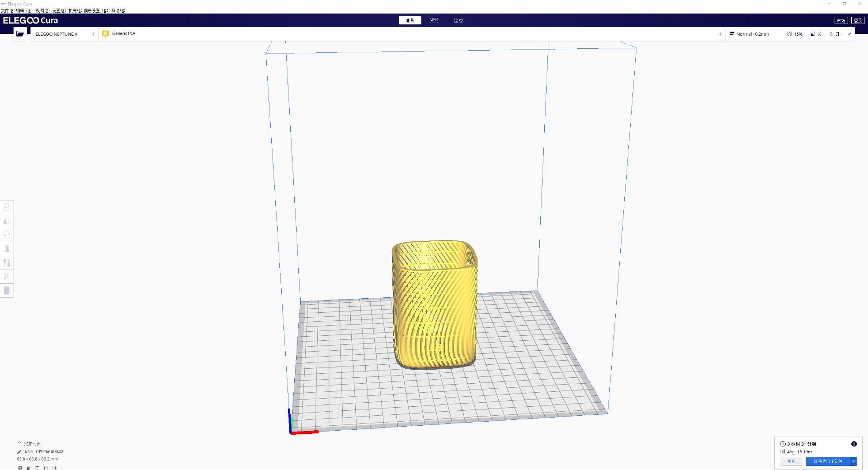The height and width of the screenshot is (470, 868).
Task: Open the Support Blocker tool
Action: click(x=7, y=277)
